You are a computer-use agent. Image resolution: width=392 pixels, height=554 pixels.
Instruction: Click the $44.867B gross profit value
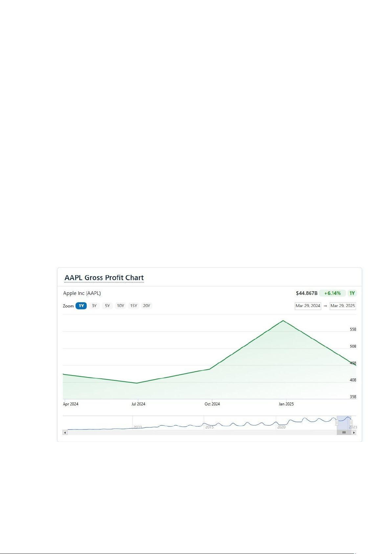[x=307, y=293]
